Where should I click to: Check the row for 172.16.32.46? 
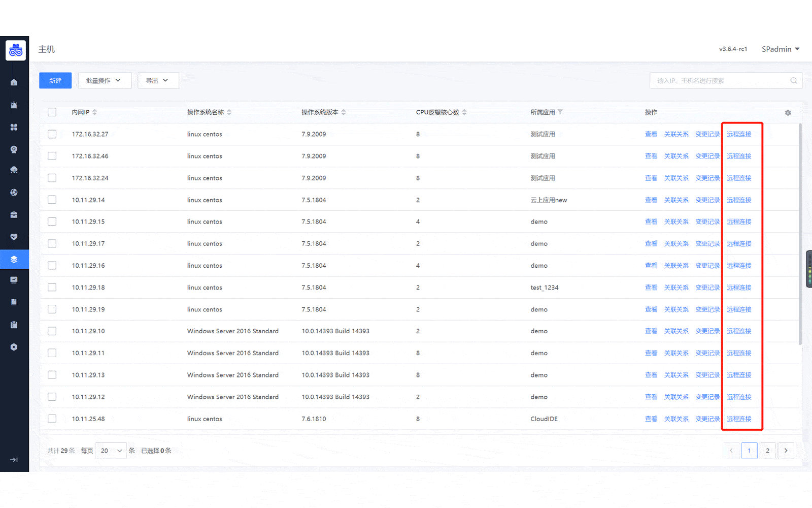pos(52,156)
